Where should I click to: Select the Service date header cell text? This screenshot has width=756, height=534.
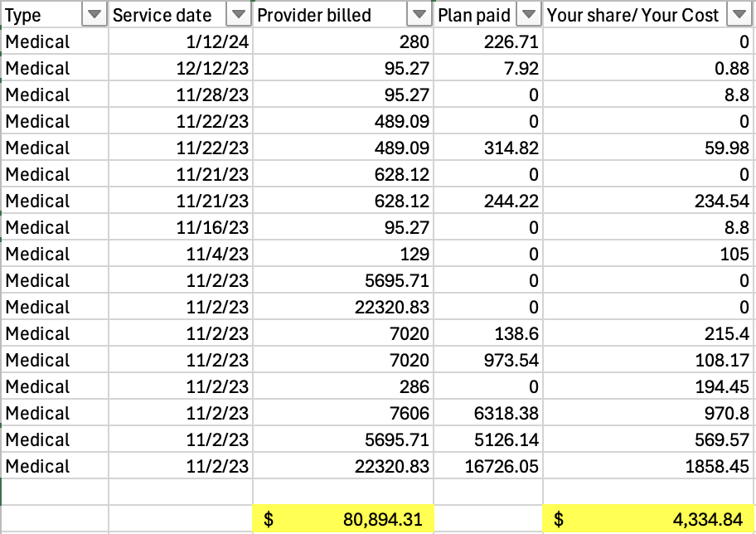[162, 15]
